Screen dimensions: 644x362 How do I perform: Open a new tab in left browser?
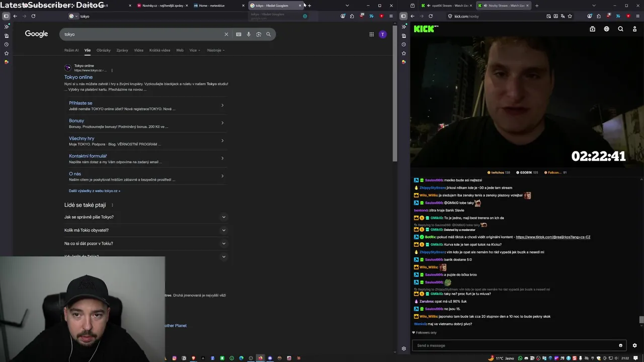coord(309,6)
